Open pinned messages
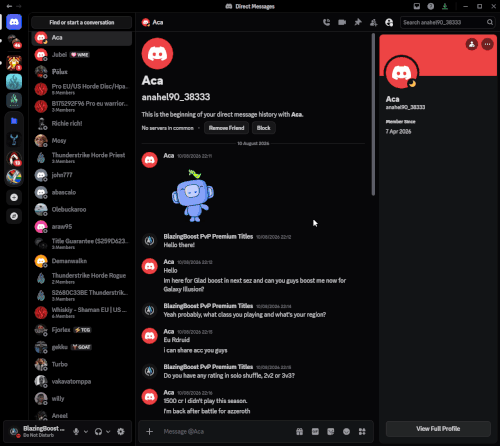 tap(358, 22)
